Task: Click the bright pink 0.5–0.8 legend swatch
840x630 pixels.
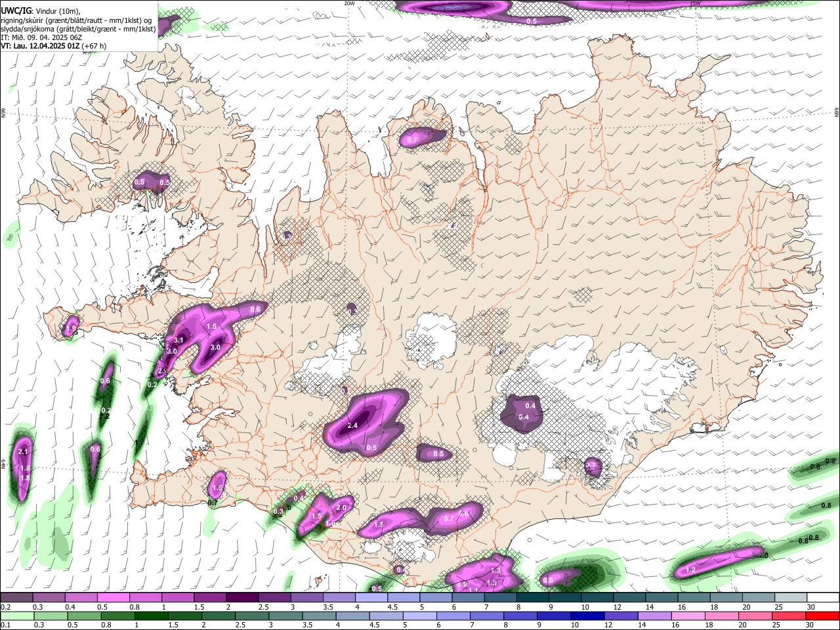Action: tap(114, 597)
